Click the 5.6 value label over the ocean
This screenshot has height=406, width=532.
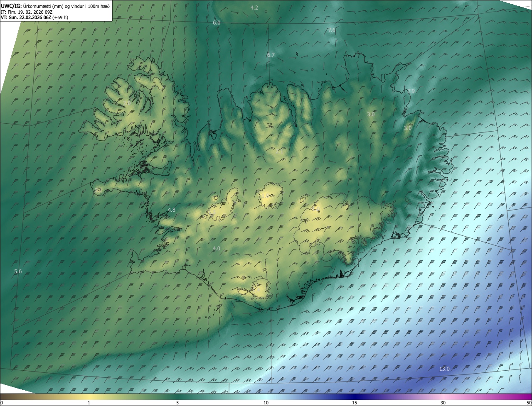pyautogui.click(x=18, y=271)
